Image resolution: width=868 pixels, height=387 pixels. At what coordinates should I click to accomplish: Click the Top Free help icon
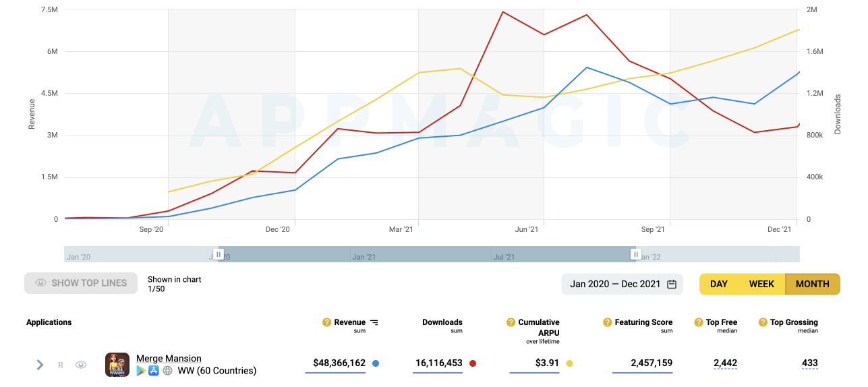tap(699, 322)
